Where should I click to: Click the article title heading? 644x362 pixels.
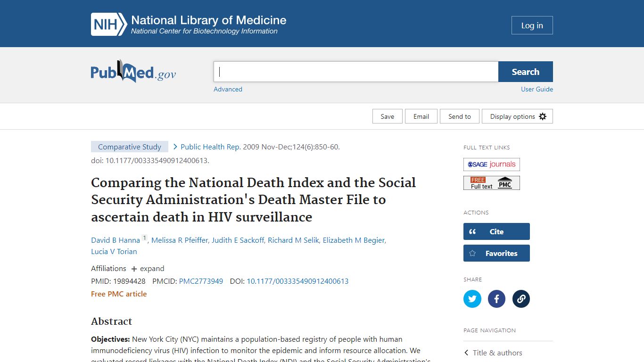(x=254, y=200)
